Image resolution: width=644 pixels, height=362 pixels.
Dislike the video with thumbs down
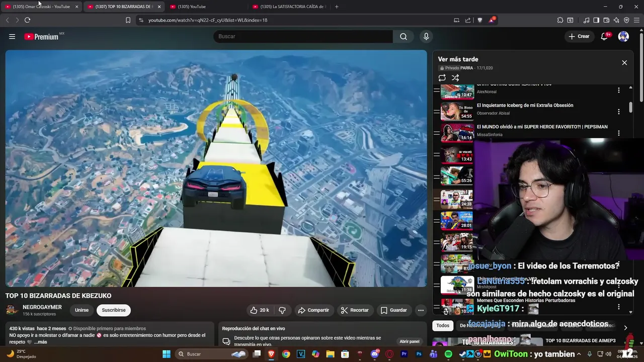pyautogui.click(x=282, y=310)
